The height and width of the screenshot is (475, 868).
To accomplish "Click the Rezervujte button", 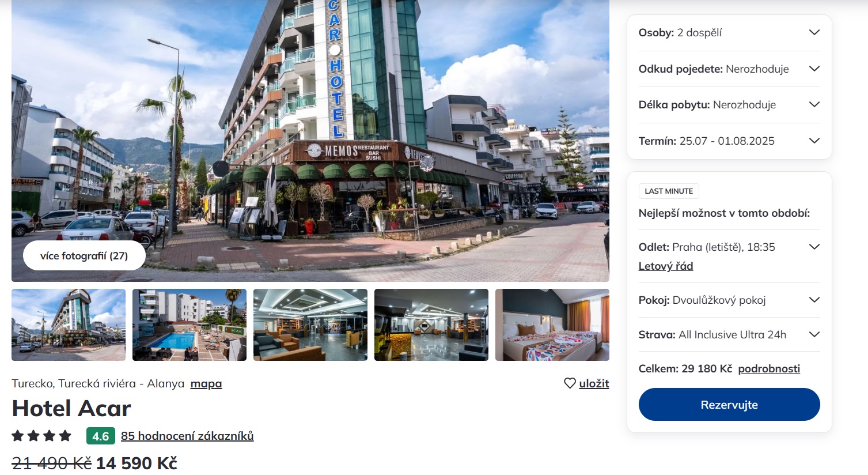I will (729, 405).
